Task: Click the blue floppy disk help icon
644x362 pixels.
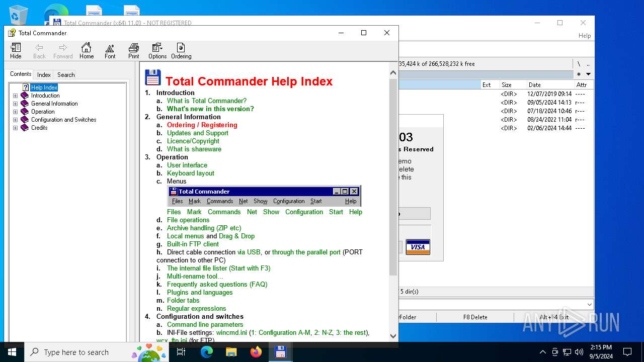Action: [x=153, y=78]
